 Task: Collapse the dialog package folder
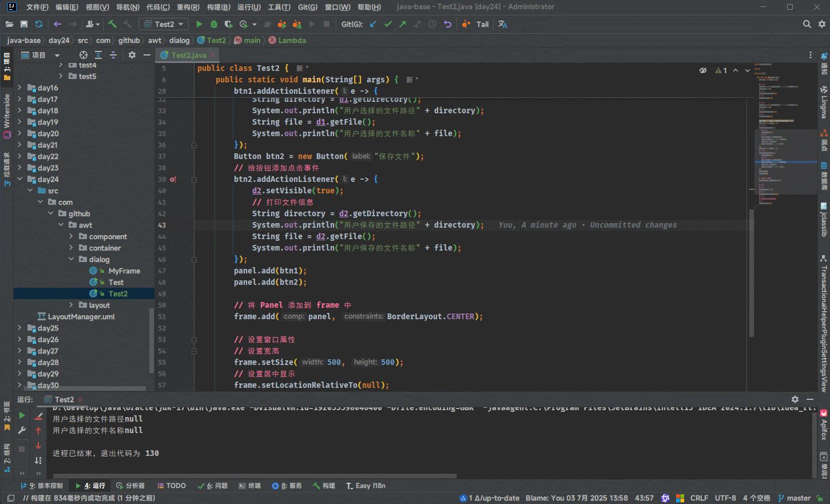(x=71, y=259)
